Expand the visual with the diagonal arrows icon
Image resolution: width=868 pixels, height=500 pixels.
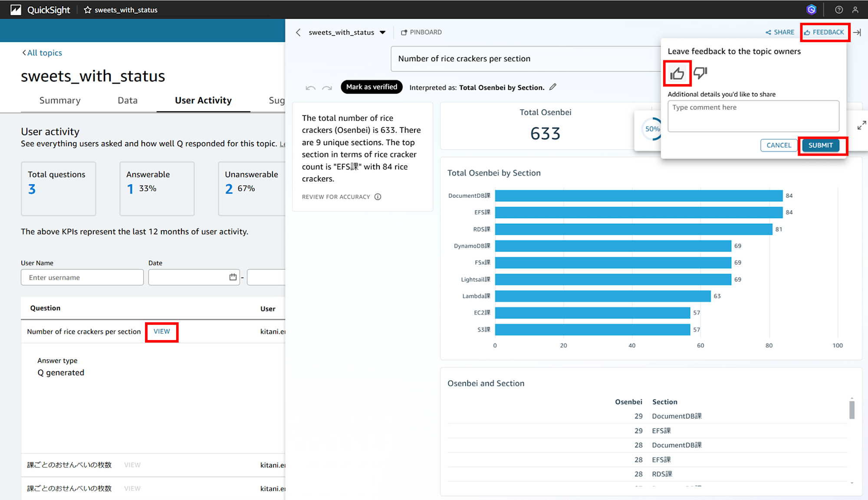[x=861, y=125]
